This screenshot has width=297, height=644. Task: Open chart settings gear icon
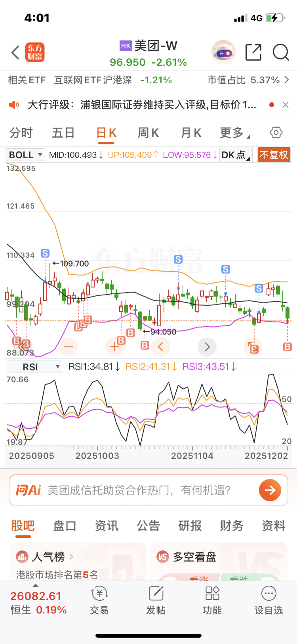276,132
